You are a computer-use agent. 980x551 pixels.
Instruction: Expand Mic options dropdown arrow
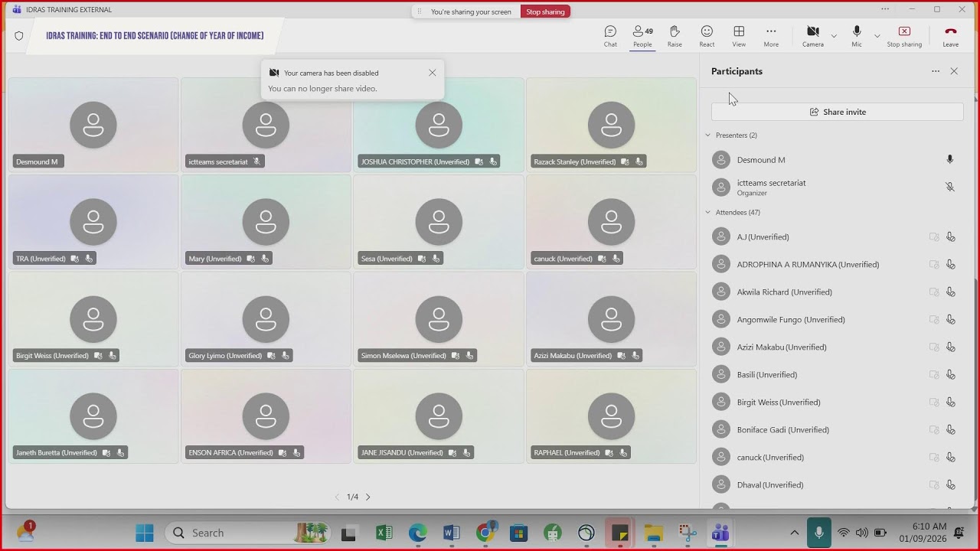pyautogui.click(x=877, y=36)
